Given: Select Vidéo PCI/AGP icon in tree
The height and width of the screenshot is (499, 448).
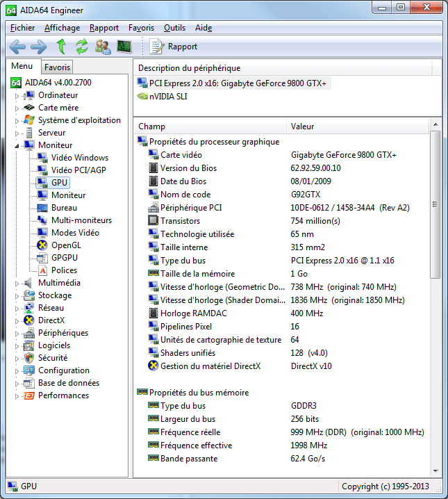Looking at the screenshot, I should [42, 170].
